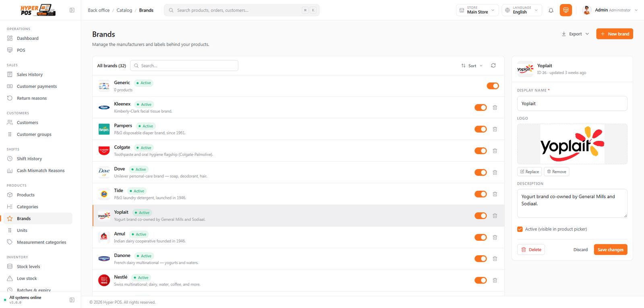This screenshot has height=308, width=644.
Task: Click the global search products field
Action: tap(242, 10)
